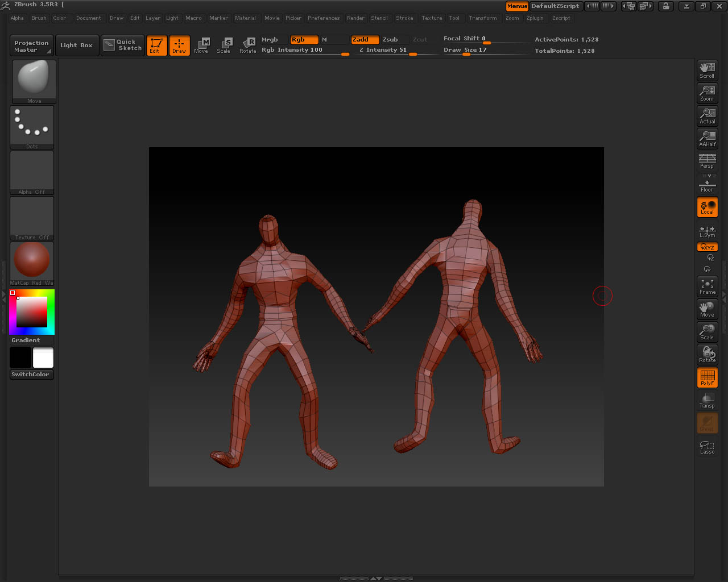Open the MatCap Red Wax material picker
The image size is (728, 582).
[32, 263]
